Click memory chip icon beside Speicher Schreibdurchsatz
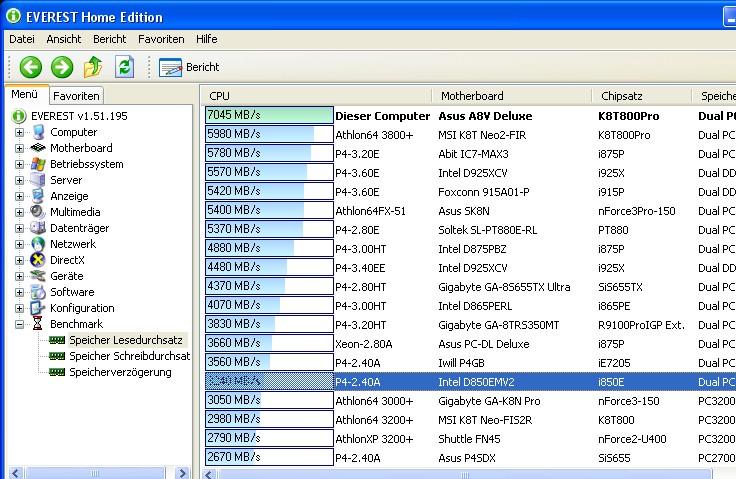The image size is (736, 479). point(57,356)
